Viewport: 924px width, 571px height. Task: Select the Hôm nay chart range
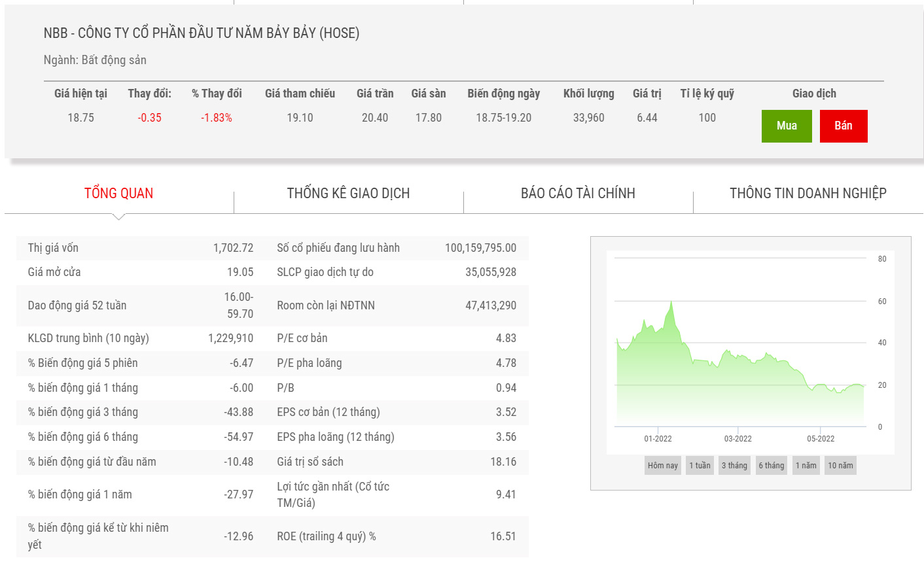click(662, 466)
